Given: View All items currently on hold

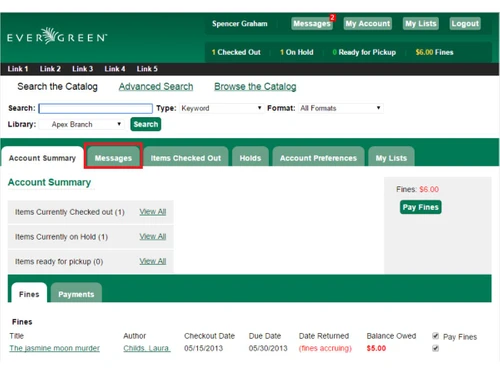Looking at the screenshot, I should (153, 237).
